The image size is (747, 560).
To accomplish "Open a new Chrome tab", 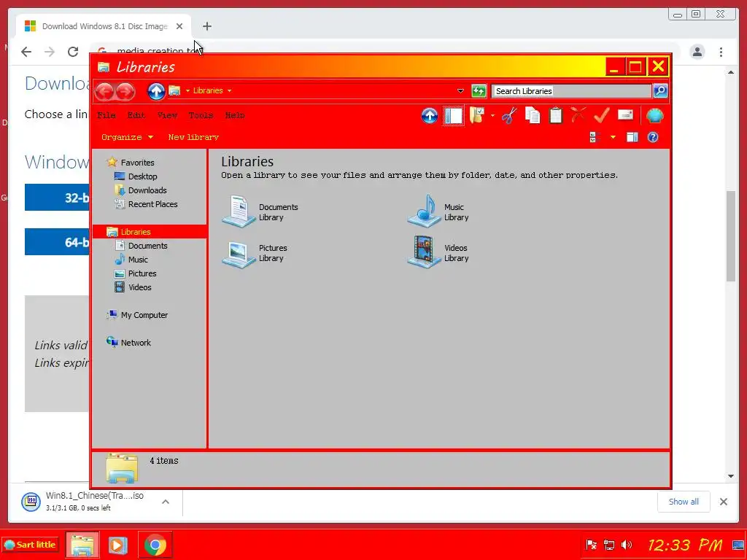I will pos(206,26).
